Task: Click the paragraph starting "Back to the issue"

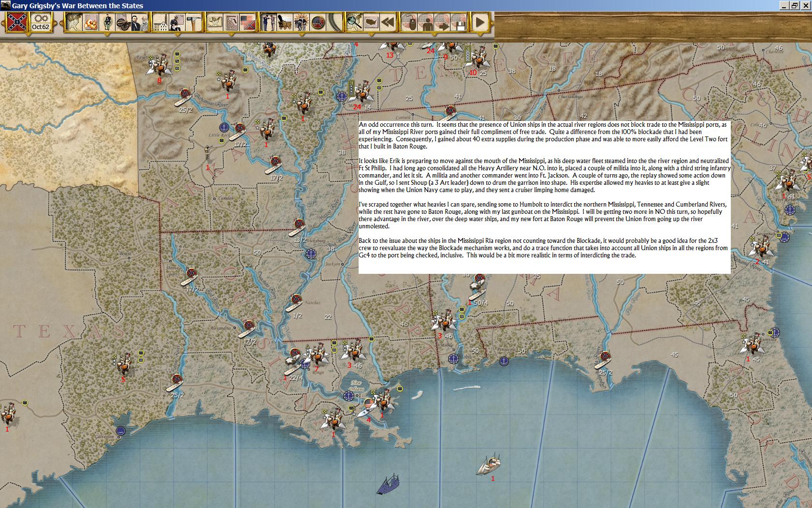Action: 543,248
